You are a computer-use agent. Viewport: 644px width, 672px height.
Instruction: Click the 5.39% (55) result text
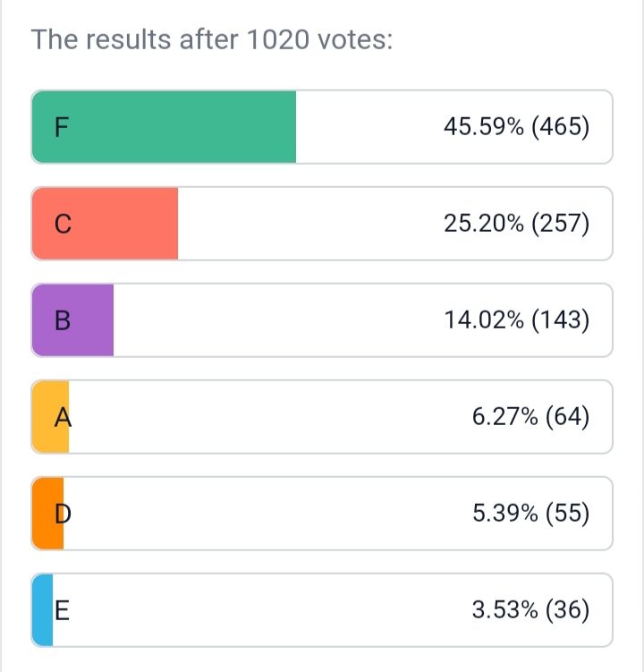pyautogui.click(x=530, y=514)
